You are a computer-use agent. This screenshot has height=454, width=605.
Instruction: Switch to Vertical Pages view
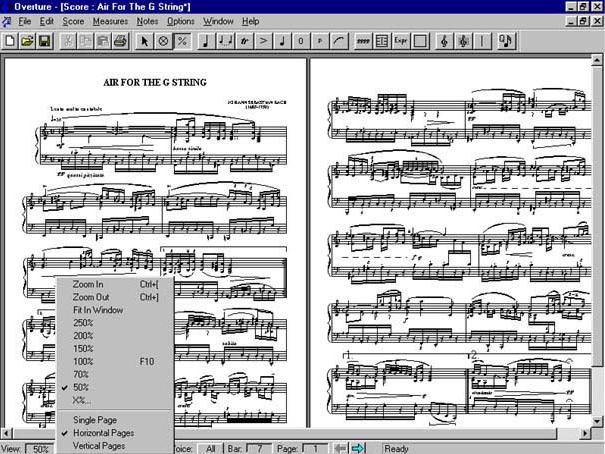(x=115, y=446)
